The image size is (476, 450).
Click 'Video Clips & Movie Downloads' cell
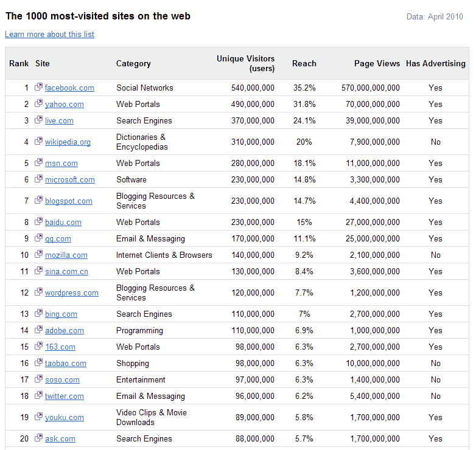(x=152, y=417)
